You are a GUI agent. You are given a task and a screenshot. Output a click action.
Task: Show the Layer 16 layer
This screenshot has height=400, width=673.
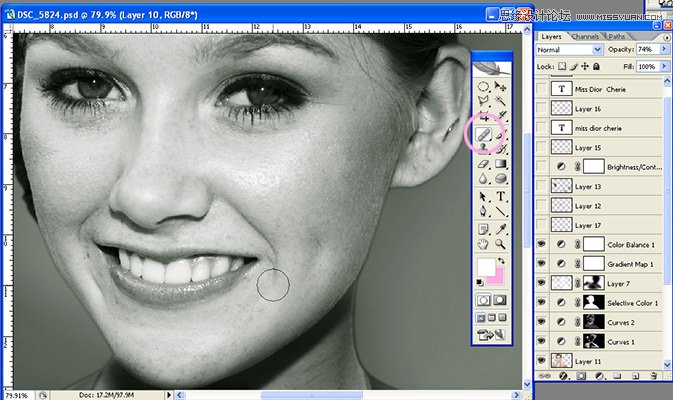pyautogui.click(x=542, y=108)
